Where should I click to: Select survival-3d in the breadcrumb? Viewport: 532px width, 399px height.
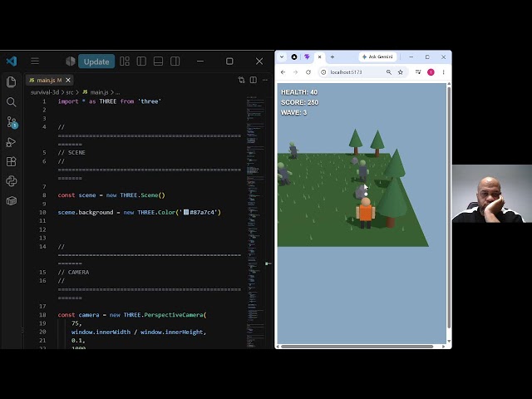[45, 92]
